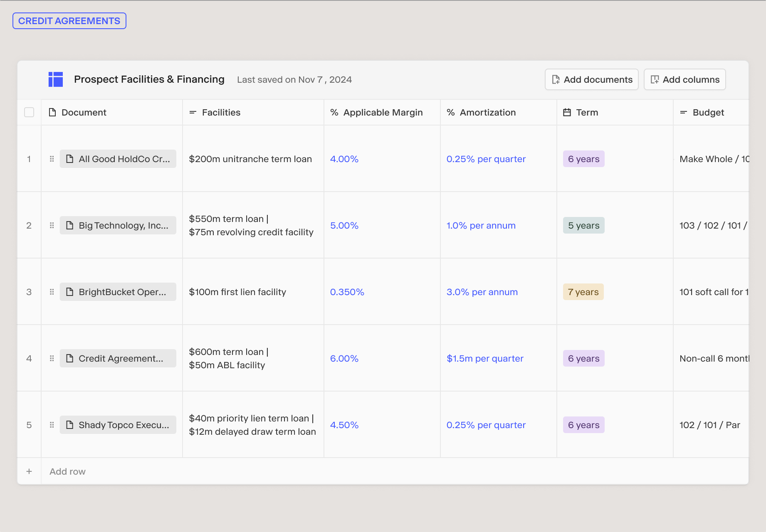Click drag handle icon for row 1

coord(52,159)
